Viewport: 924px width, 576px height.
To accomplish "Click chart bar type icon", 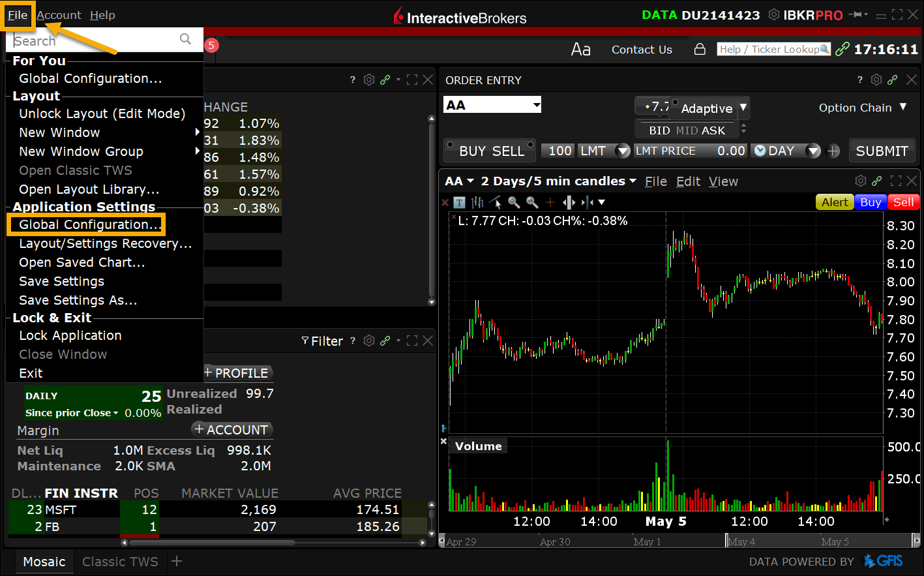I will (477, 202).
